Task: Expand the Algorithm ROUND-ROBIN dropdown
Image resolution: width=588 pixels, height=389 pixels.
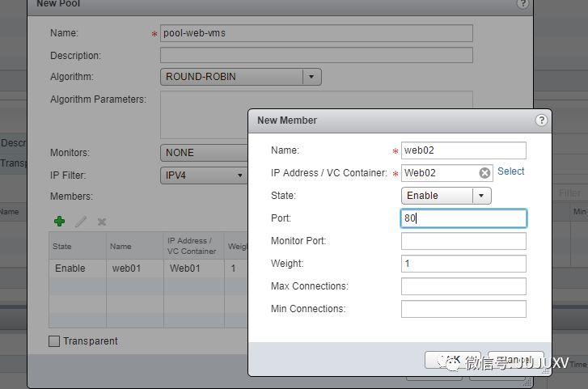Action: (x=311, y=77)
